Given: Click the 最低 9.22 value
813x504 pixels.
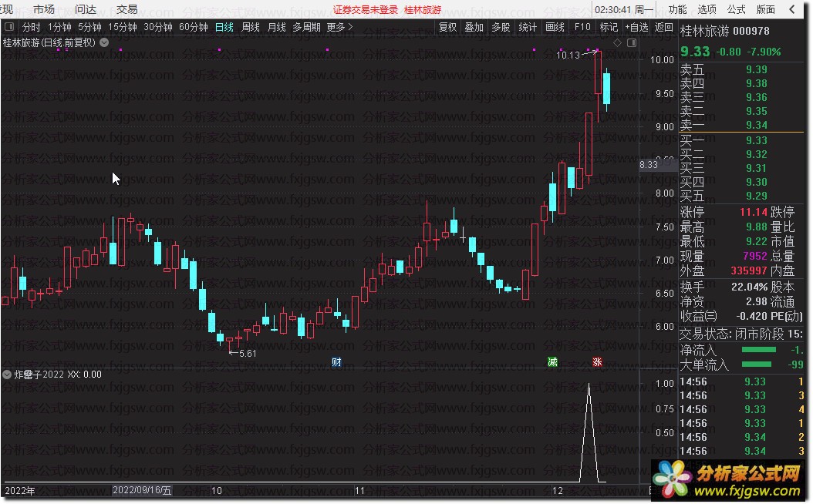Looking at the screenshot, I should click(x=757, y=241).
